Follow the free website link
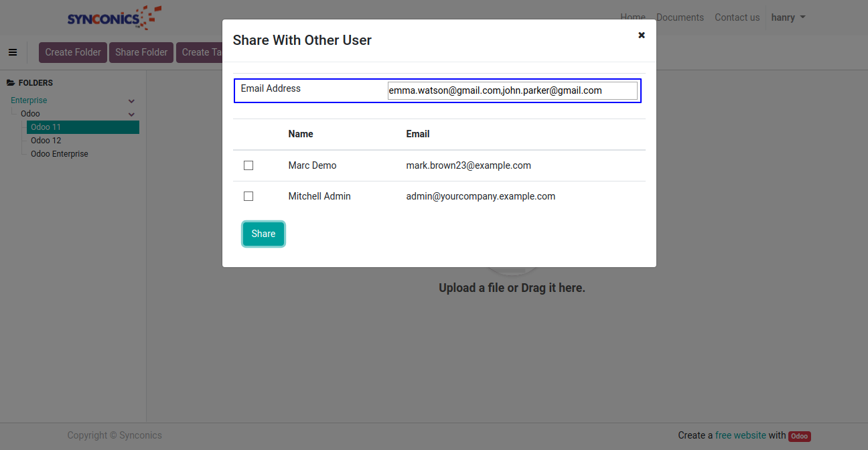 (740, 435)
